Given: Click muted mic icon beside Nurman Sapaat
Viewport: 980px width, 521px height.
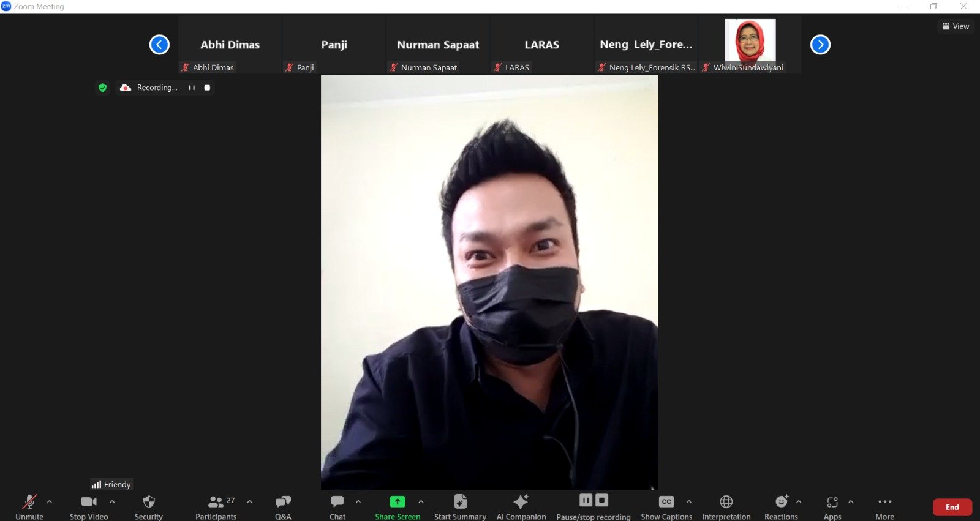Looking at the screenshot, I should coord(393,67).
